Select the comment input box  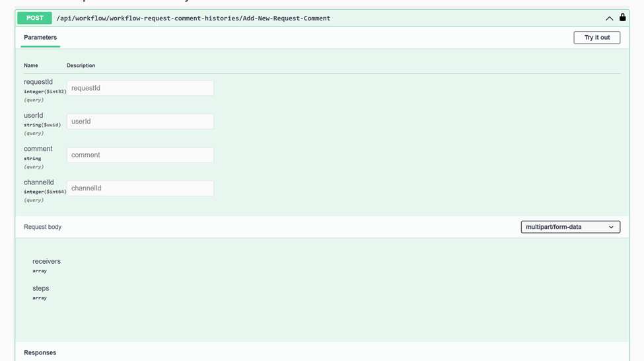(140, 155)
